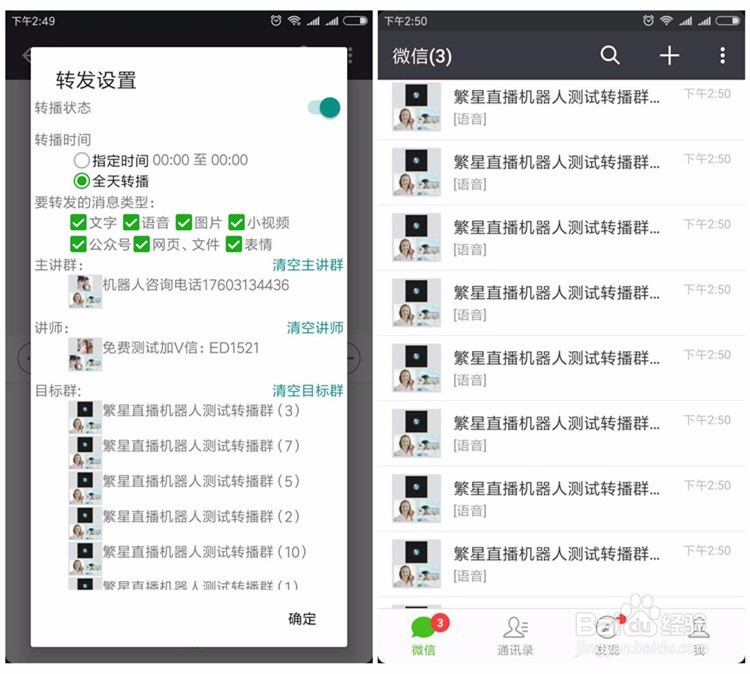Screen dimensions: 750x674
Task: Click the 清空目标群 link
Action: pyautogui.click(x=308, y=391)
